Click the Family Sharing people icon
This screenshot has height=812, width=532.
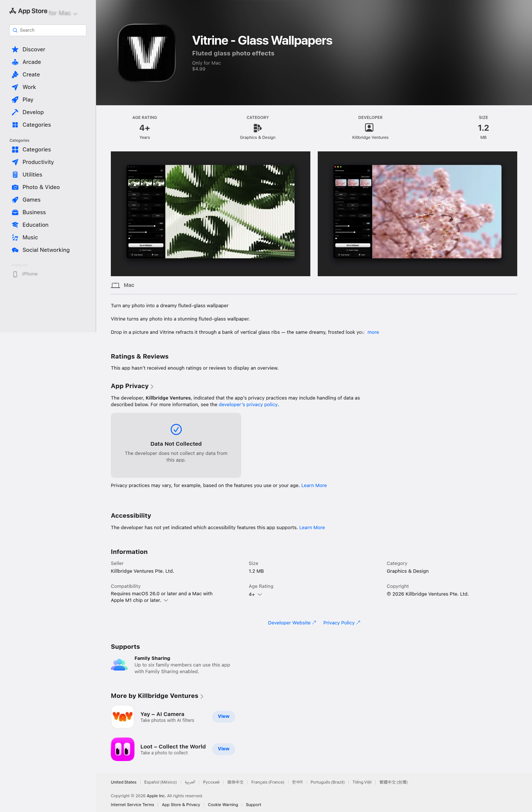[x=119, y=665]
